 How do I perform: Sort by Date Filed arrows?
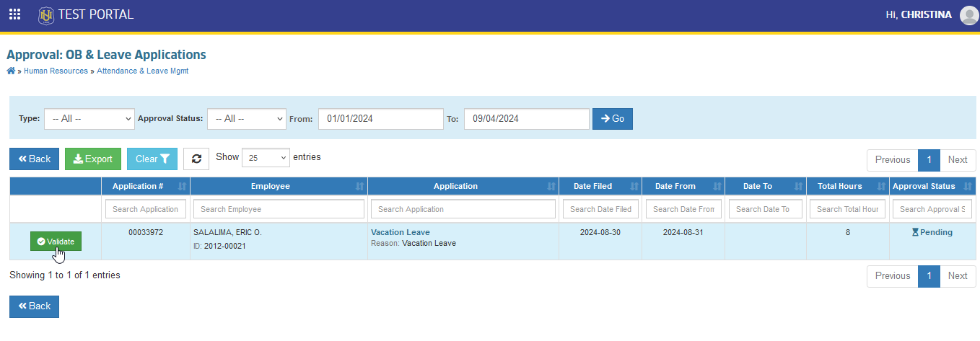point(634,186)
